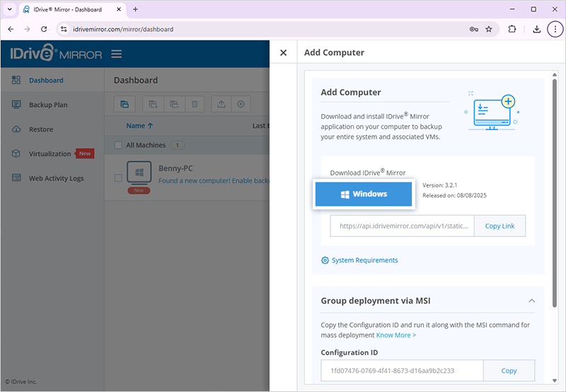This screenshot has height=392, width=566.
Task: Go back in browser
Action: coord(11,29)
